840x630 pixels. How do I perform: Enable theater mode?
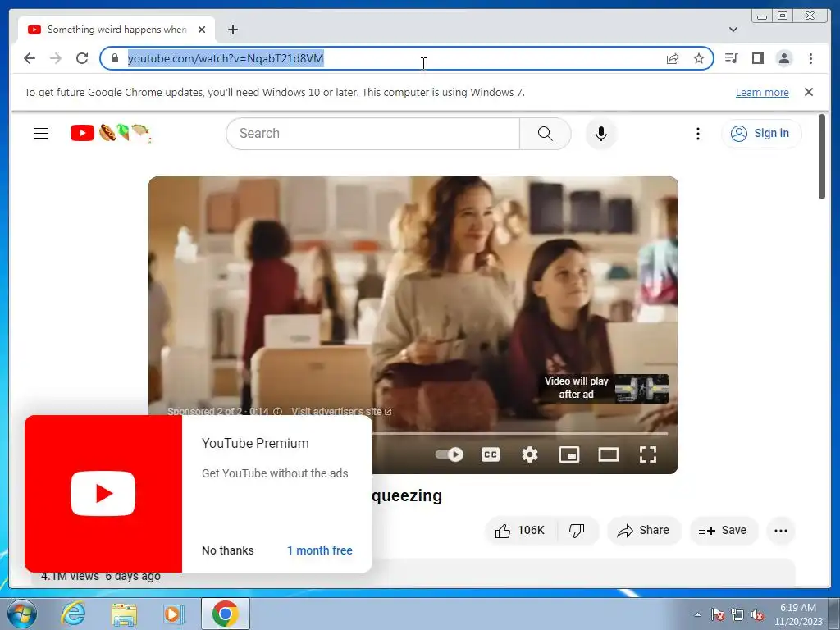609,454
